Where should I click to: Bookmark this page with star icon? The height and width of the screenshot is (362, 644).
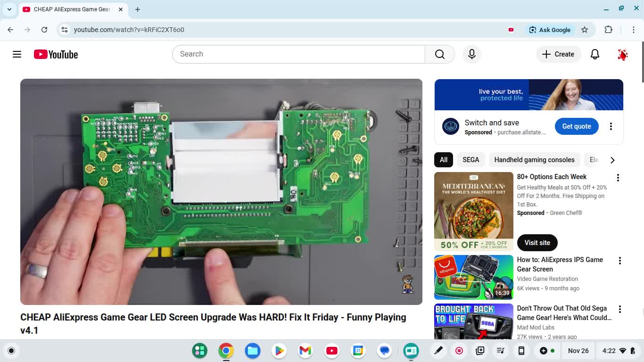coord(585,30)
